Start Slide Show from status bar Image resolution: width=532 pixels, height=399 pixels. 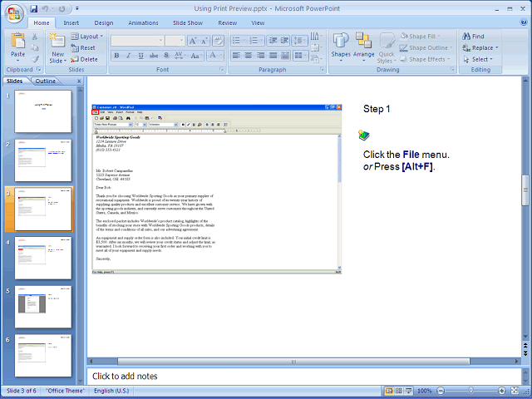point(408,391)
